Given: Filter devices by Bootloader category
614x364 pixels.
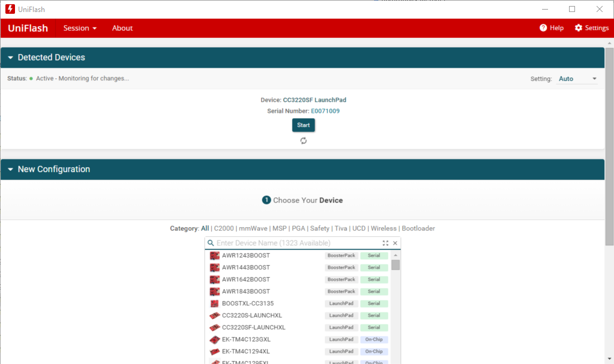Looking at the screenshot, I should coord(418,228).
